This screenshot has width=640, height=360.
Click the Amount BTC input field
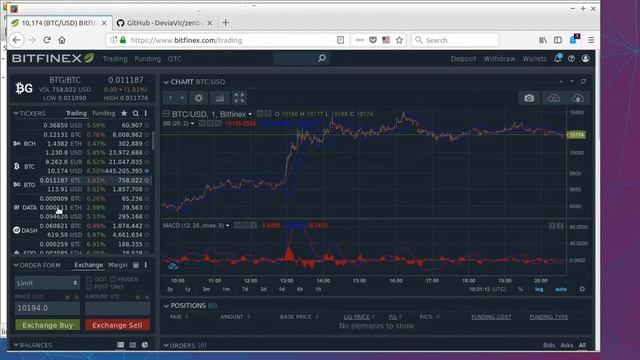[x=118, y=308]
